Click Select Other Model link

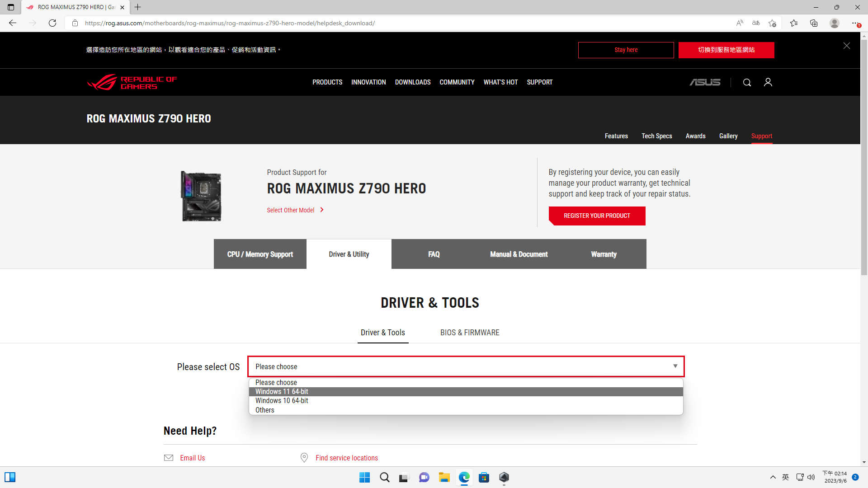290,210
